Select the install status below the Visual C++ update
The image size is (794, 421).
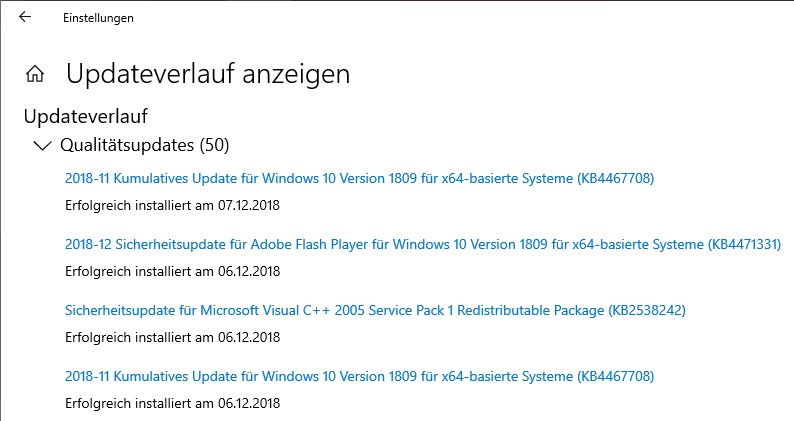pos(172,337)
